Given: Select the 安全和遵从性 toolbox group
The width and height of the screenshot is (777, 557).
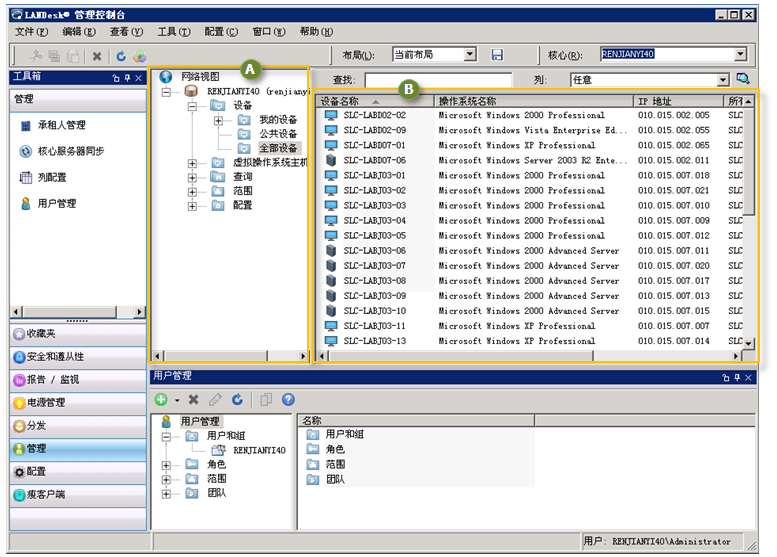Looking at the screenshot, I should coord(56,357).
